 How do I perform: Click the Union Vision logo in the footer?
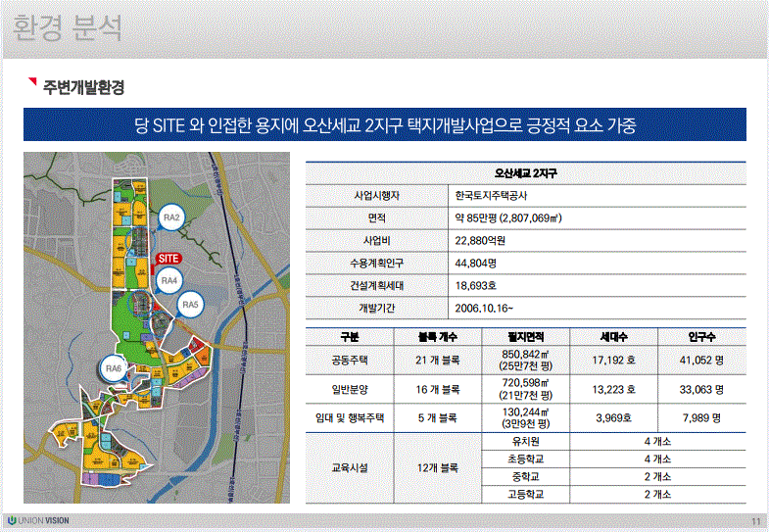[38, 520]
